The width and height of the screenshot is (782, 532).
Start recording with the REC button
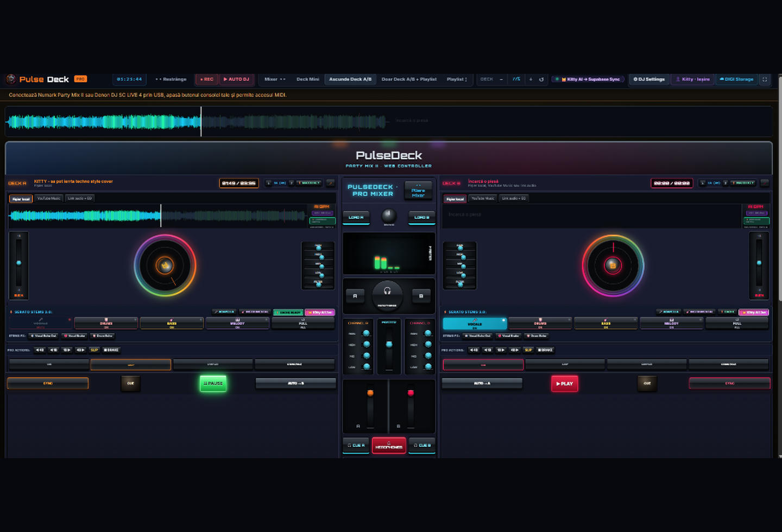pyautogui.click(x=207, y=79)
